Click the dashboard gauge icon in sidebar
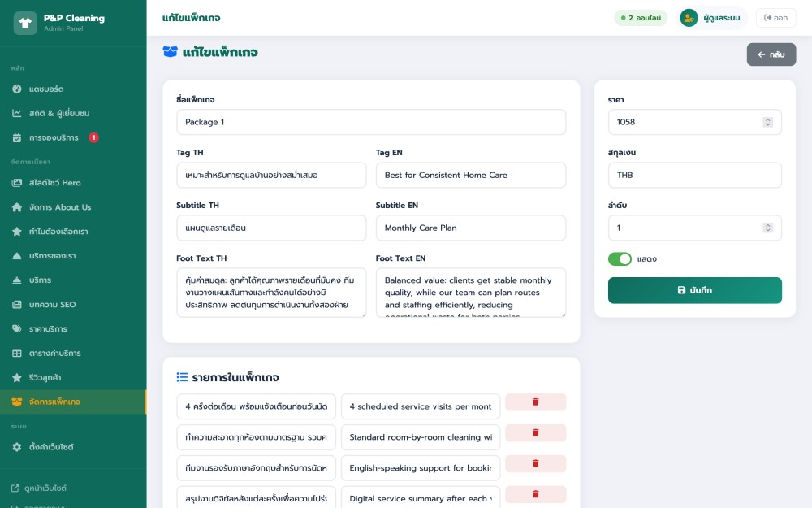The width and height of the screenshot is (812, 508). click(17, 89)
